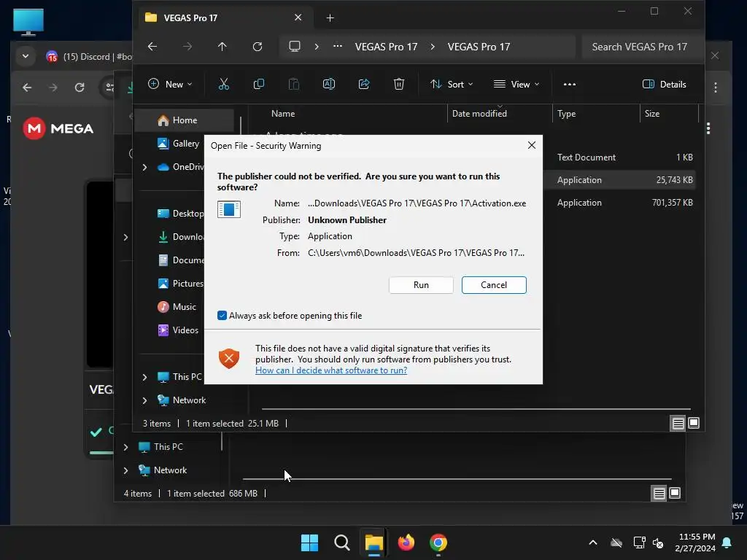Open the Windows Start menu

[309, 542]
